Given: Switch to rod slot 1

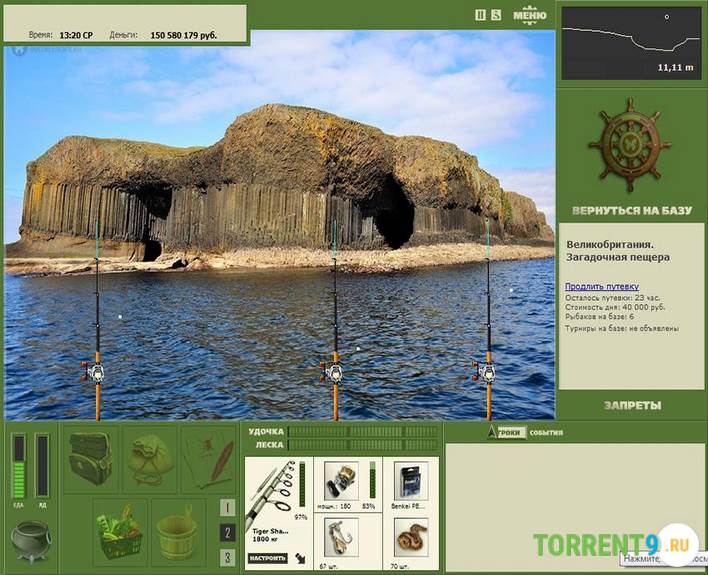Looking at the screenshot, I should coord(227,507).
